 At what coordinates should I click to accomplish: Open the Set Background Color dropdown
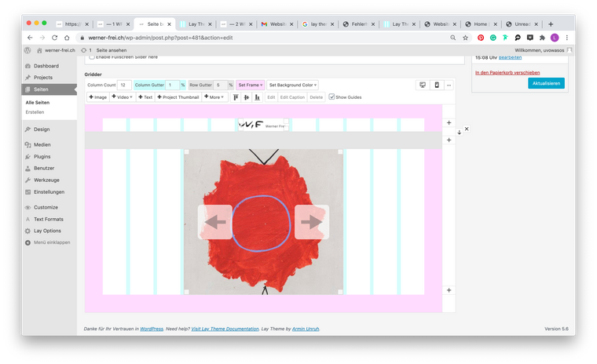292,85
